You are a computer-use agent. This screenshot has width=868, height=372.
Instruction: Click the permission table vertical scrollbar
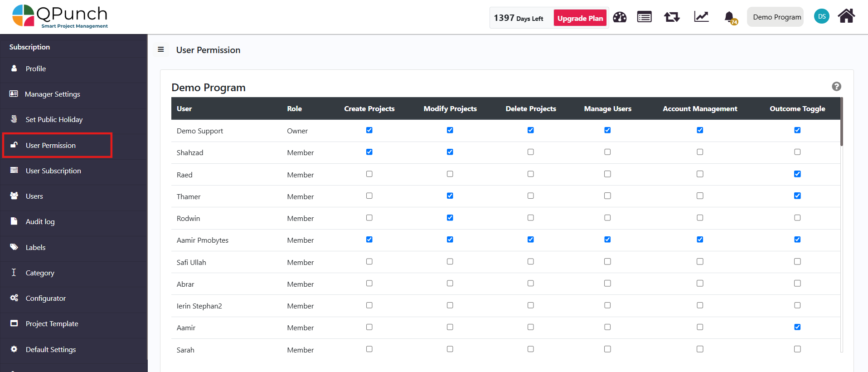pos(842,122)
